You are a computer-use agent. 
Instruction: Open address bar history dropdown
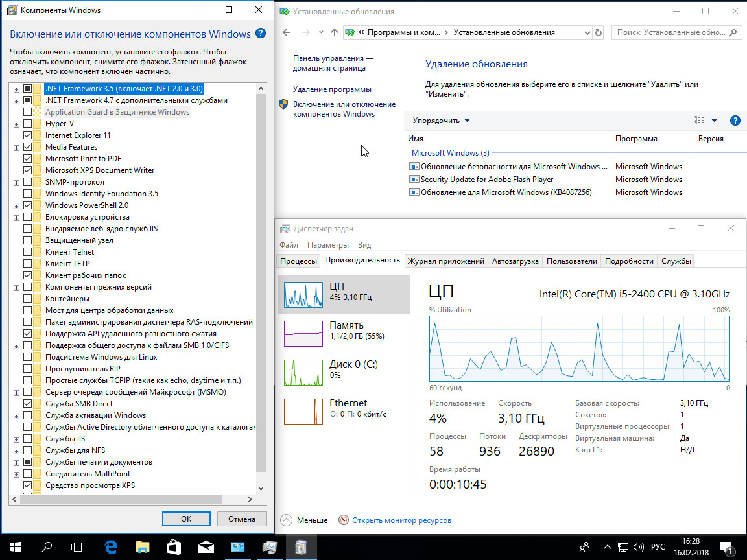click(x=587, y=32)
